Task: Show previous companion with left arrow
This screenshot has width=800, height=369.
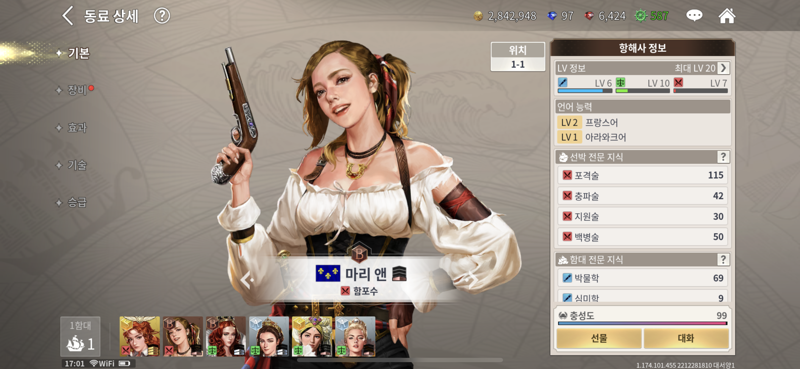Action: [x=247, y=280]
